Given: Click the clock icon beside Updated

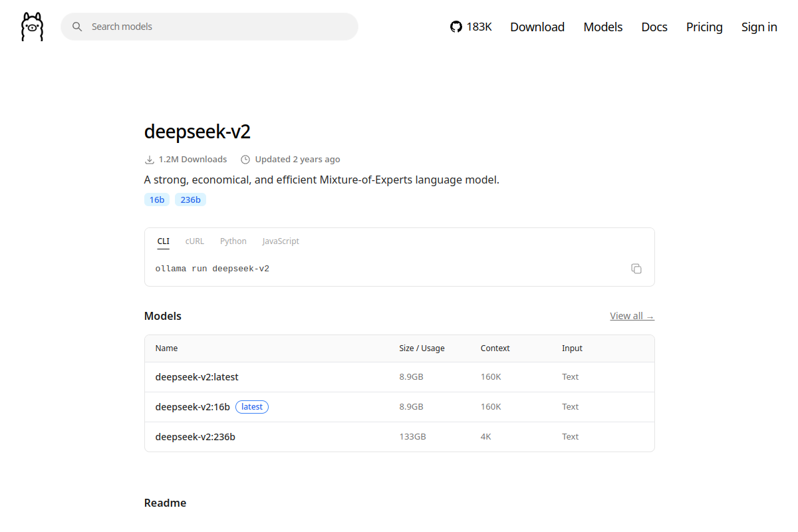Looking at the screenshot, I should 245,160.
